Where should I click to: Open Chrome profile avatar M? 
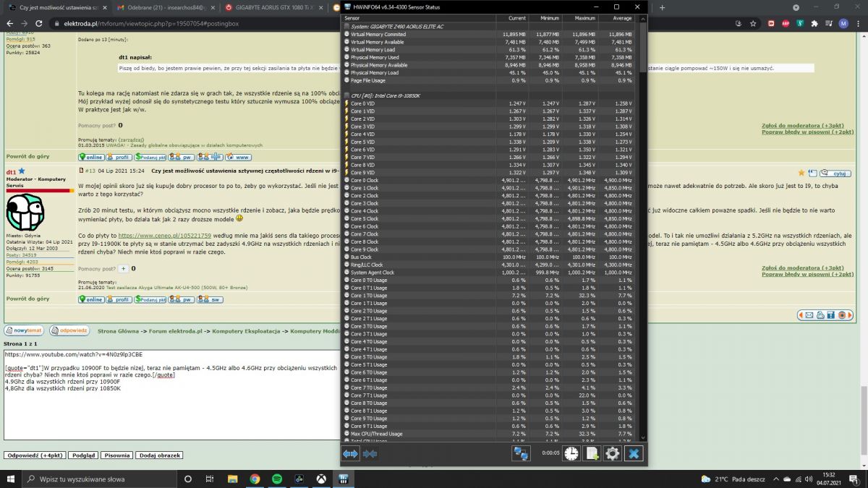(x=843, y=23)
